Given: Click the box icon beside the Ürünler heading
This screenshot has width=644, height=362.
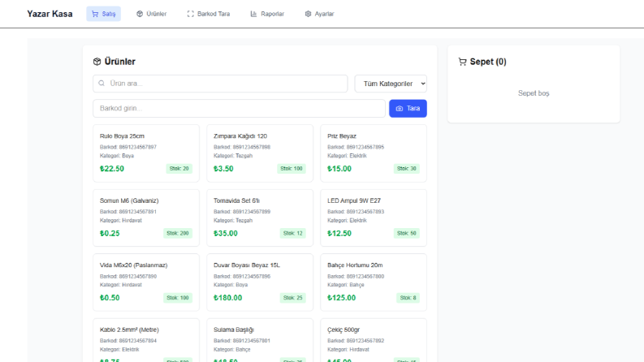Looking at the screenshot, I should click(x=97, y=62).
